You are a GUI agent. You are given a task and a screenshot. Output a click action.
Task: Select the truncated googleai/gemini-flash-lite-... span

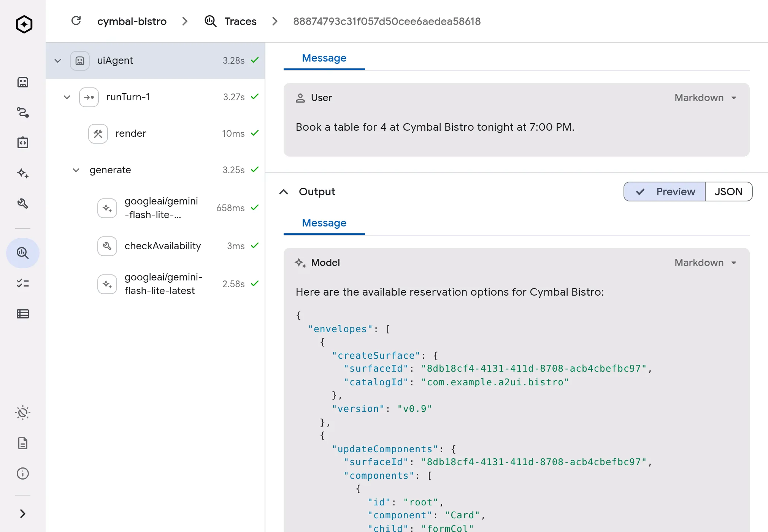(155, 208)
